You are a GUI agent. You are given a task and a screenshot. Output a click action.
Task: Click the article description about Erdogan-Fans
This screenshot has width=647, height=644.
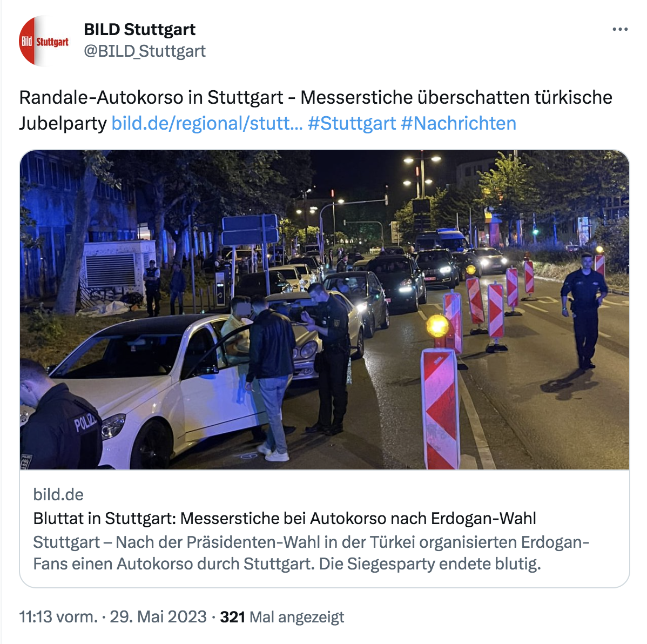point(311,553)
